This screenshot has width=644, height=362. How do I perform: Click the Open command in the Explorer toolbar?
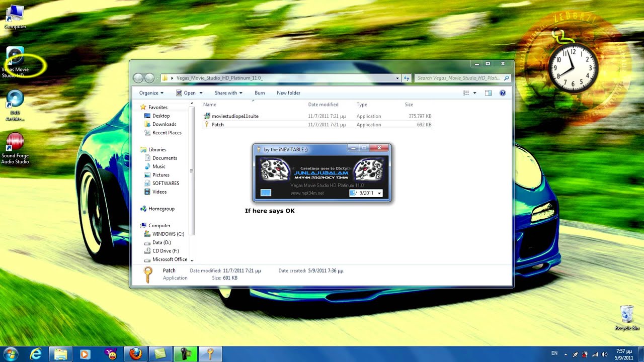tap(186, 93)
